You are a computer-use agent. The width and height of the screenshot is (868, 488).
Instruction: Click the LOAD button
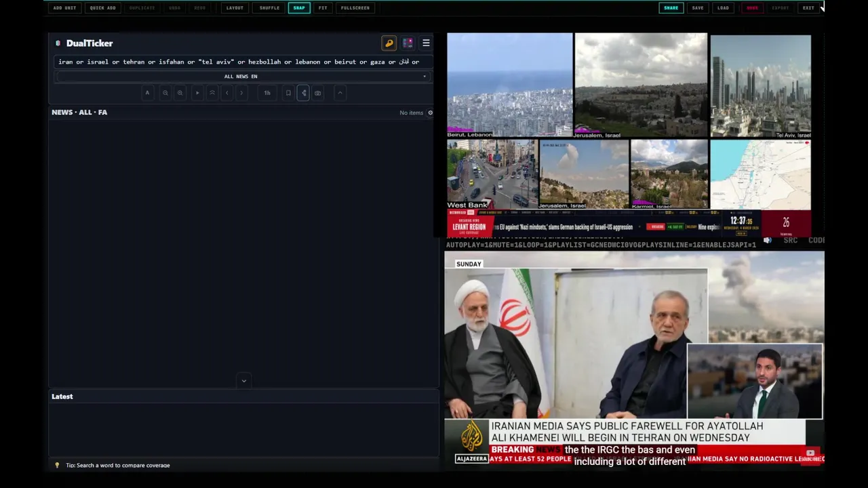724,8
